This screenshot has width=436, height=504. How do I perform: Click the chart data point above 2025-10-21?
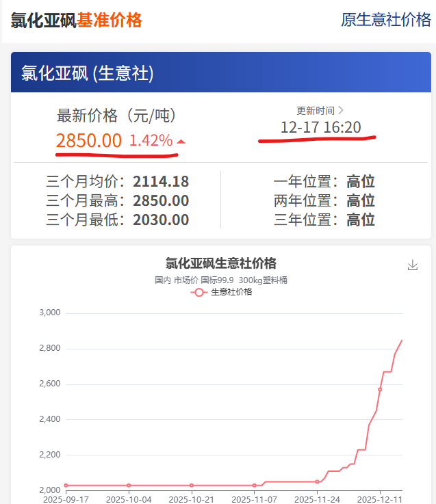click(x=192, y=485)
